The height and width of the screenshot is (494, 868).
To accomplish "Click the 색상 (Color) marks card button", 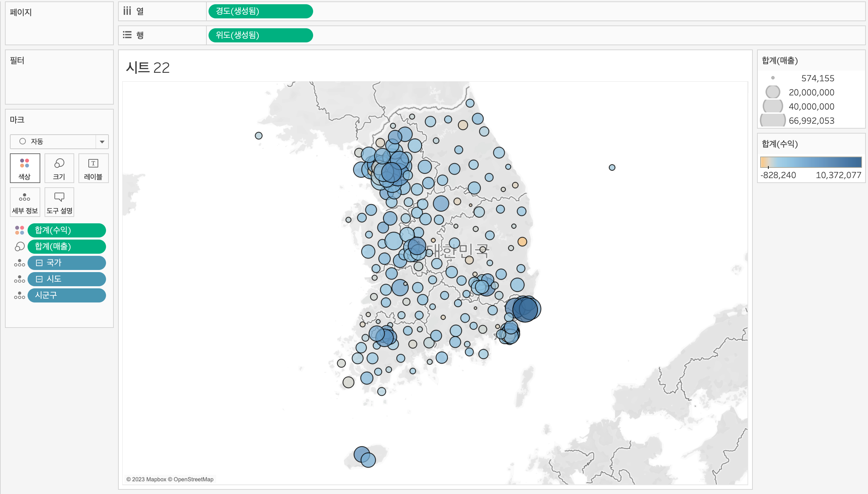I will (x=25, y=168).
